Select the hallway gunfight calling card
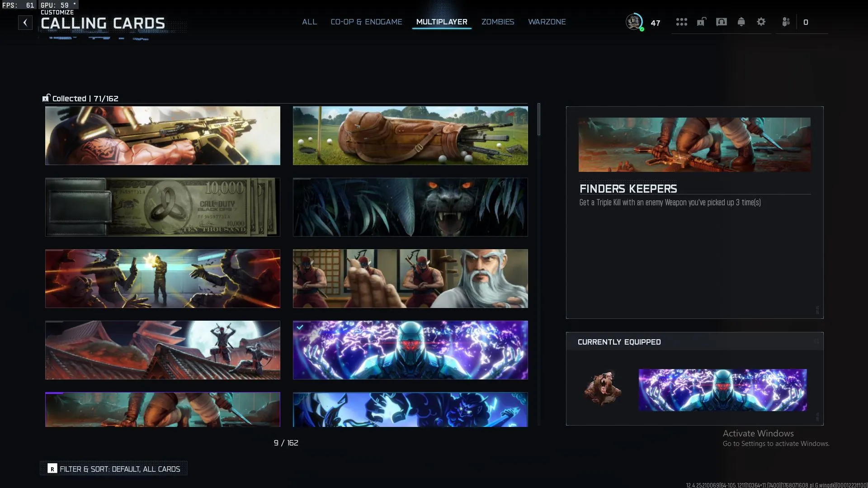 pos(163,279)
